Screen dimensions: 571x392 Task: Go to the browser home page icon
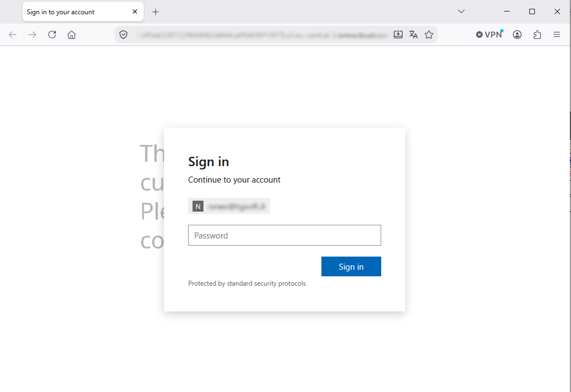click(72, 35)
